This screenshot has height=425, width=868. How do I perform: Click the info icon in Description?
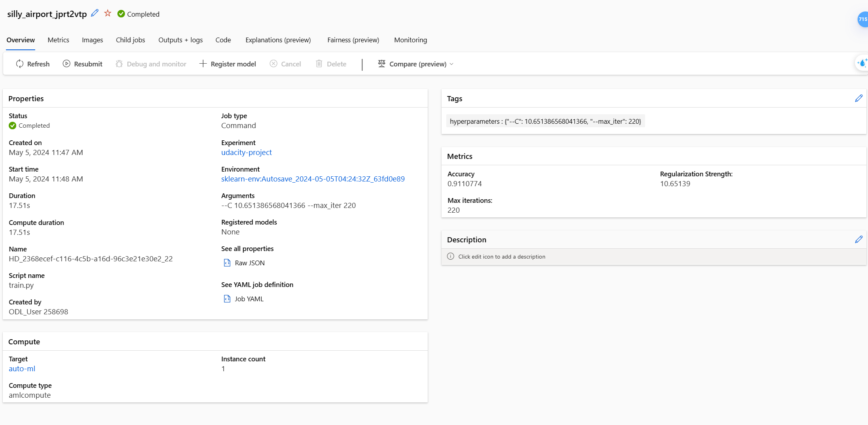pos(450,256)
